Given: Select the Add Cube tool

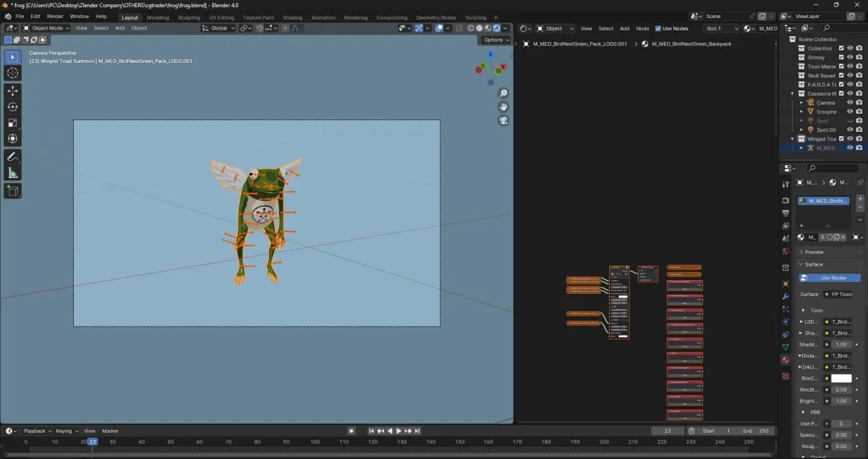Looking at the screenshot, I should point(13,190).
